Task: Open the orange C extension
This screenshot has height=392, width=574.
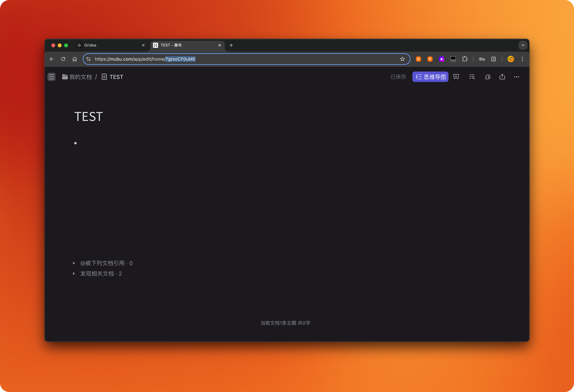Action: pos(418,59)
